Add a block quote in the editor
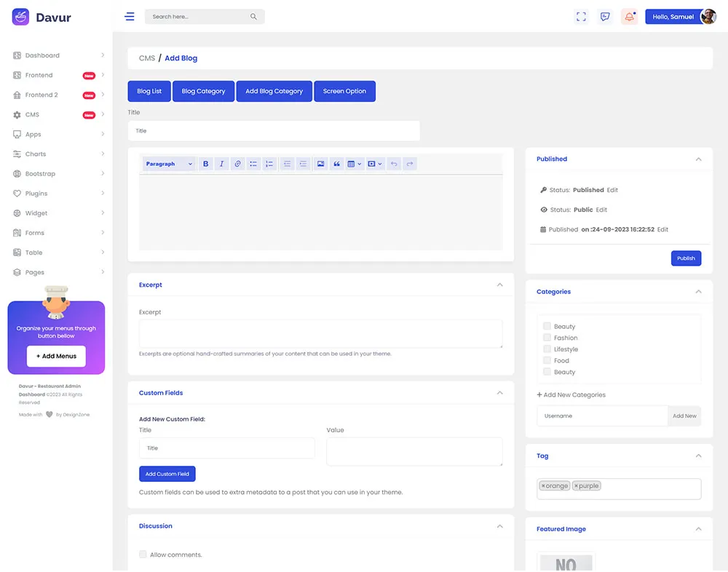728x572 pixels. pos(336,164)
